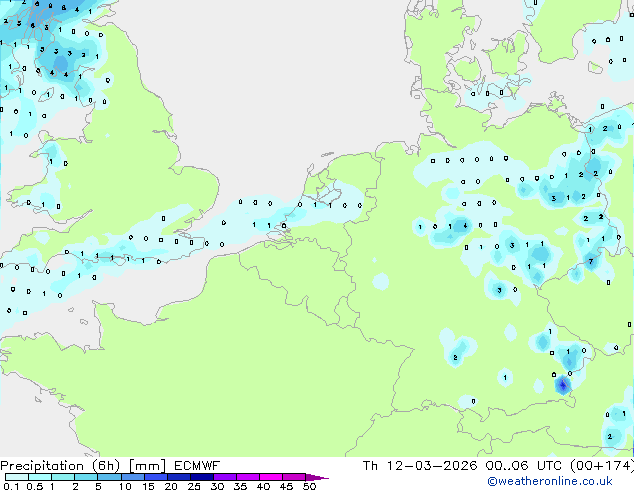Click the '50' legend scale label
634x490 pixels.
pos(309,486)
